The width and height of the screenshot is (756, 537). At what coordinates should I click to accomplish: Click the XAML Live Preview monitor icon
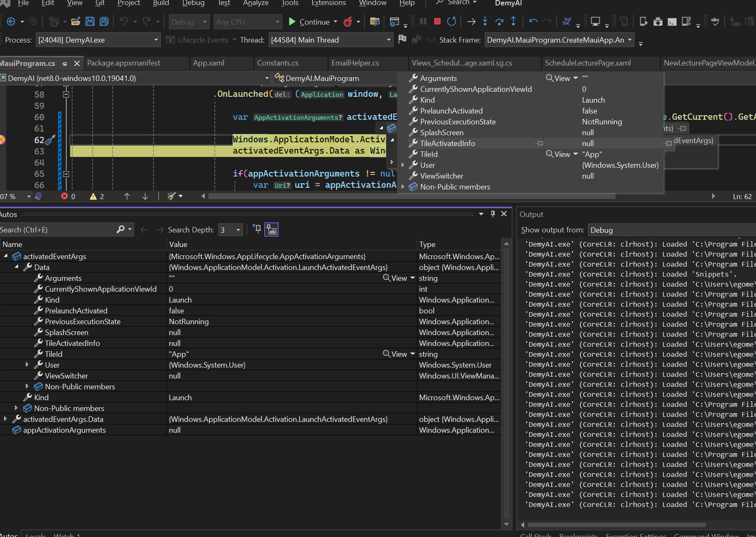click(x=595, y=22)
